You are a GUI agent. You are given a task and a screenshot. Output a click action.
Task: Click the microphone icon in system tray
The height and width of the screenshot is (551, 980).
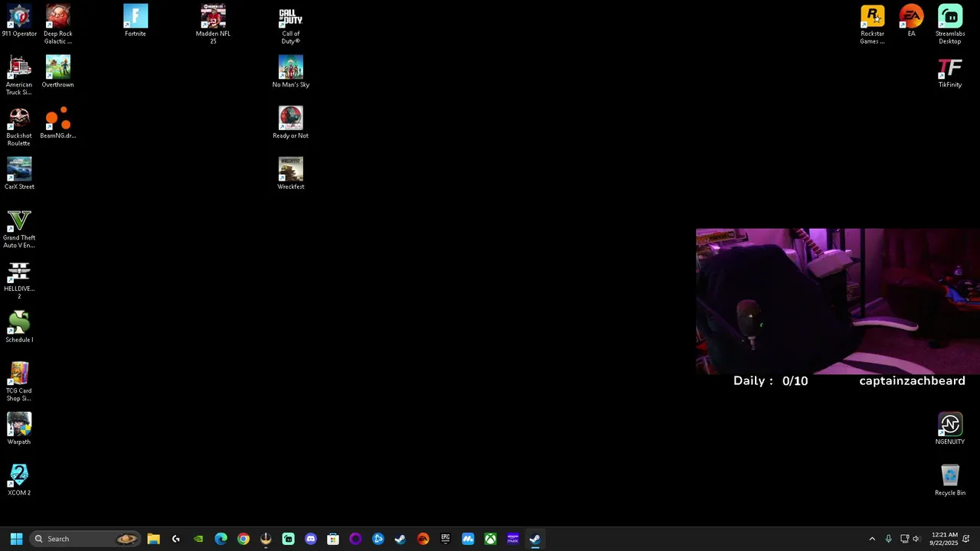point(888,539)
